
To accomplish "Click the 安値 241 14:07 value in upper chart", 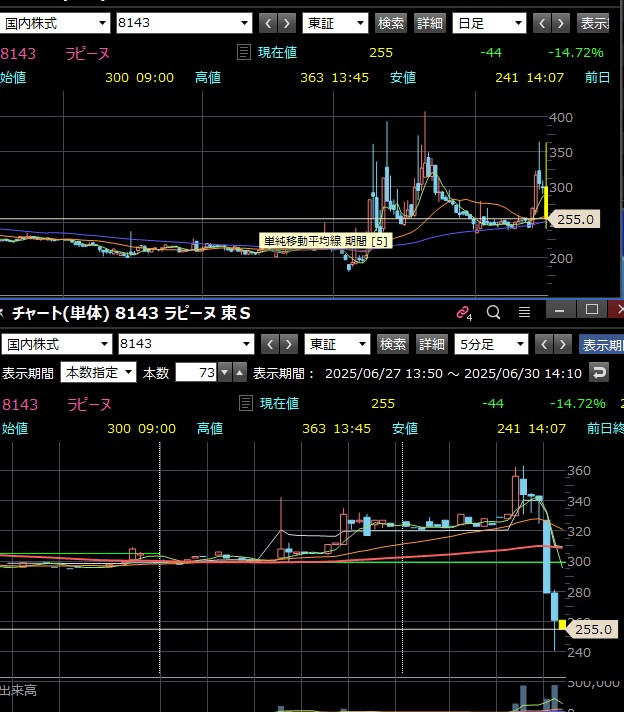I will (x=530, y=77).
